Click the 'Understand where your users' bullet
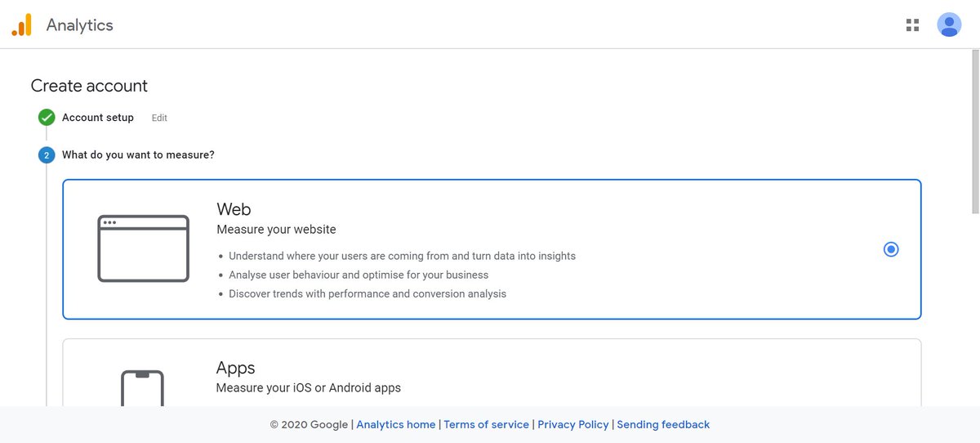Screen dimensions: 980x443 402,256
